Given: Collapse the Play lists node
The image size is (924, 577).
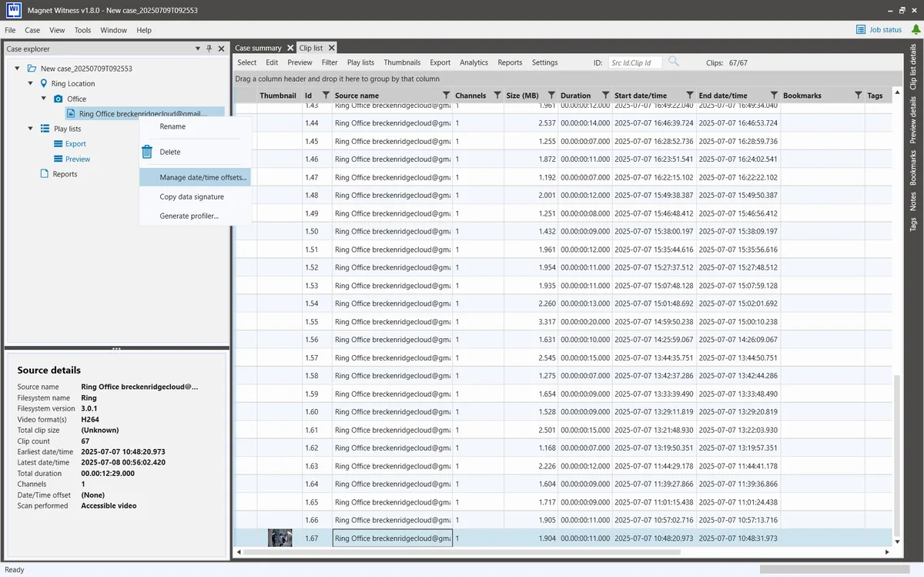Looking at the screenshot, I should click(30, 129).
